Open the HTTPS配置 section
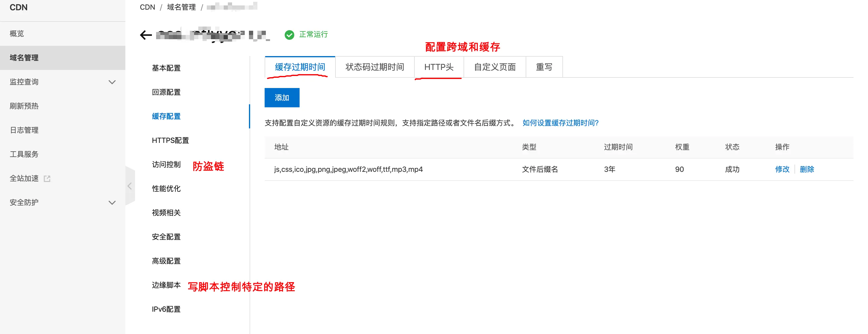Image resolution: width=868 pixels, height=334 pixels. [170, 140]
